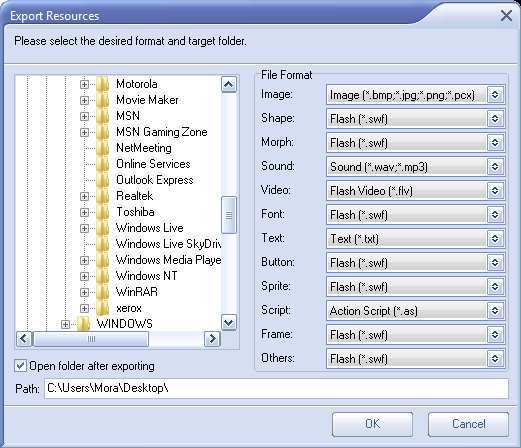Click folder tree scroll down arrow

(x=229, y=322)
